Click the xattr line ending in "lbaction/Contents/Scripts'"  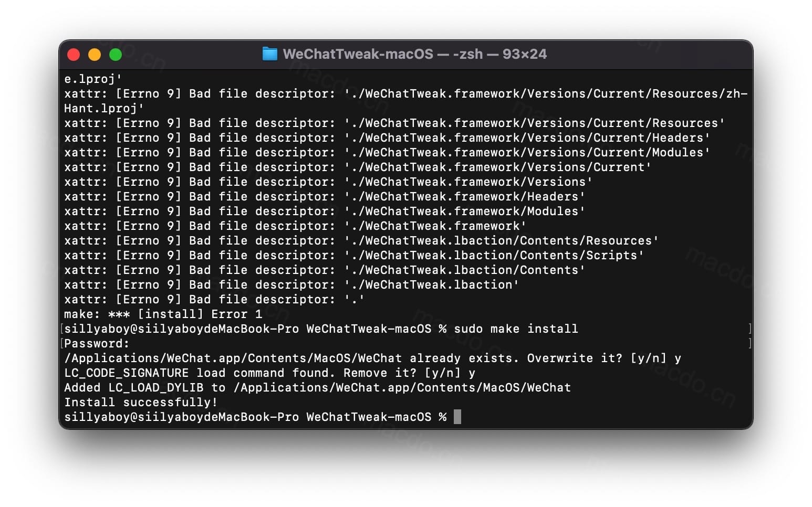353,255
